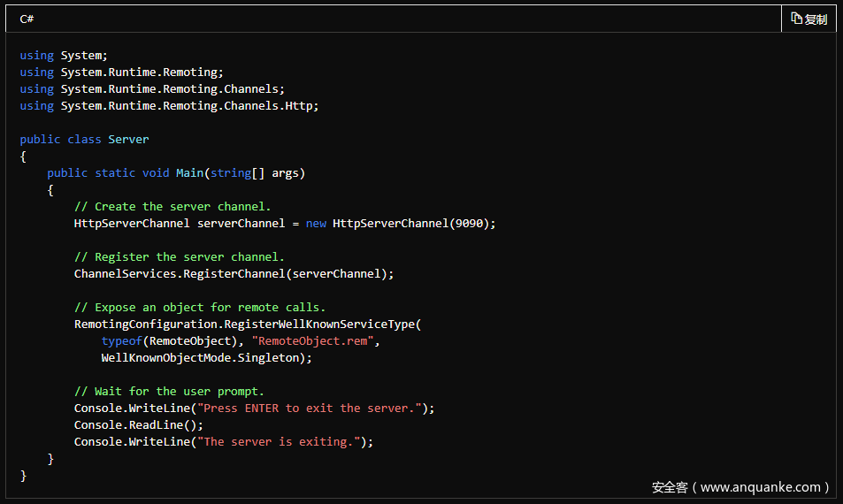This screenshot has height=504, width=843.
Task: Click the 'Register the server channel' comment
Action: [179, 256]
